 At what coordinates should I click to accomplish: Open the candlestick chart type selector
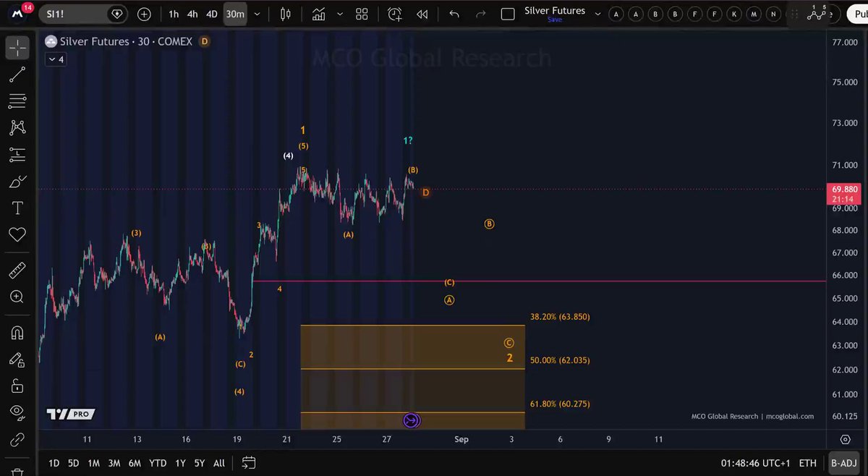[x=285, y=14]
